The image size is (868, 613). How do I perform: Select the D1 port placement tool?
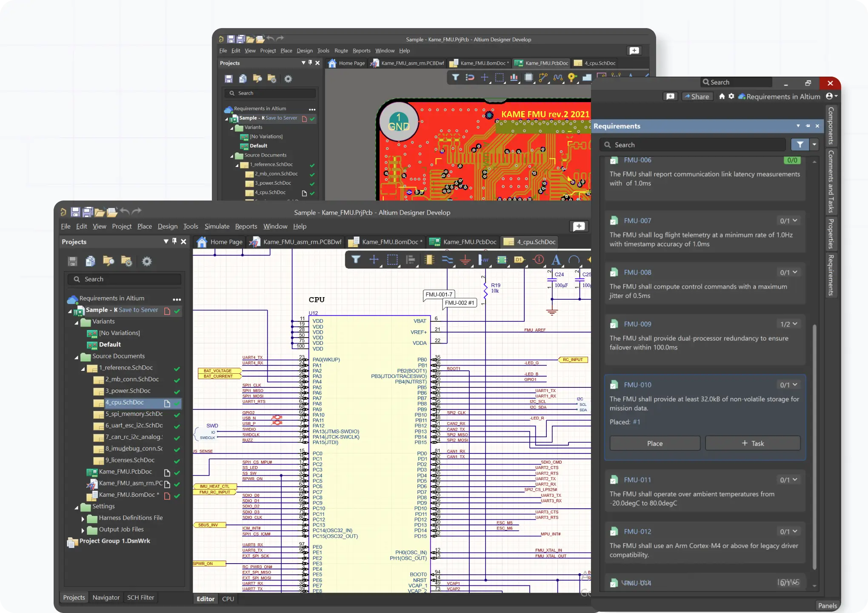[520, 259]
